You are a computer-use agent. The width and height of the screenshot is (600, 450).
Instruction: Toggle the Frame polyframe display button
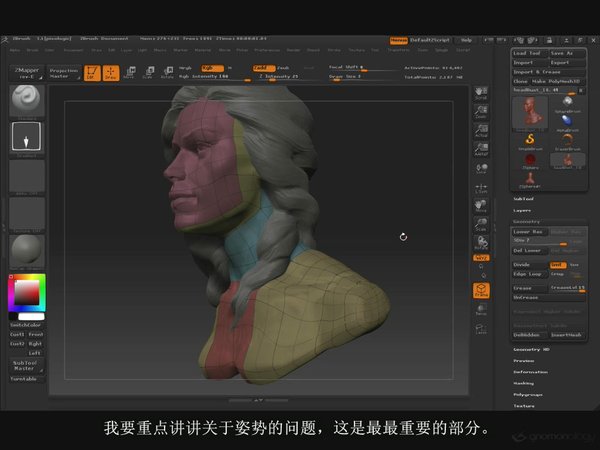click(481, 290)
